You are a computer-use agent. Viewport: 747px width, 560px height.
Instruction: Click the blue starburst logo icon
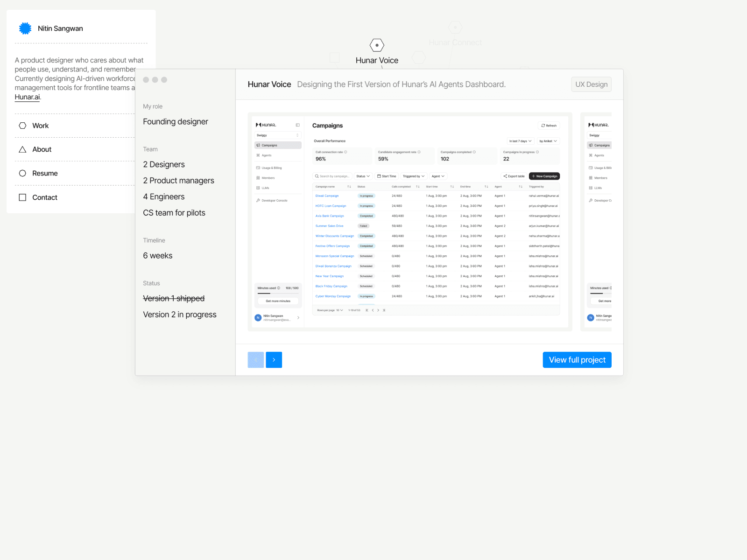25,28
